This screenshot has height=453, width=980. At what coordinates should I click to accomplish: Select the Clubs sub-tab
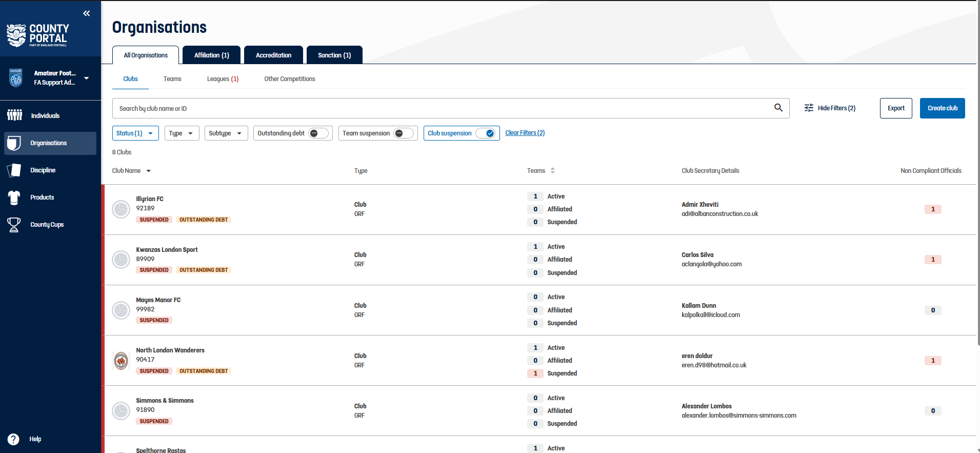130,78
